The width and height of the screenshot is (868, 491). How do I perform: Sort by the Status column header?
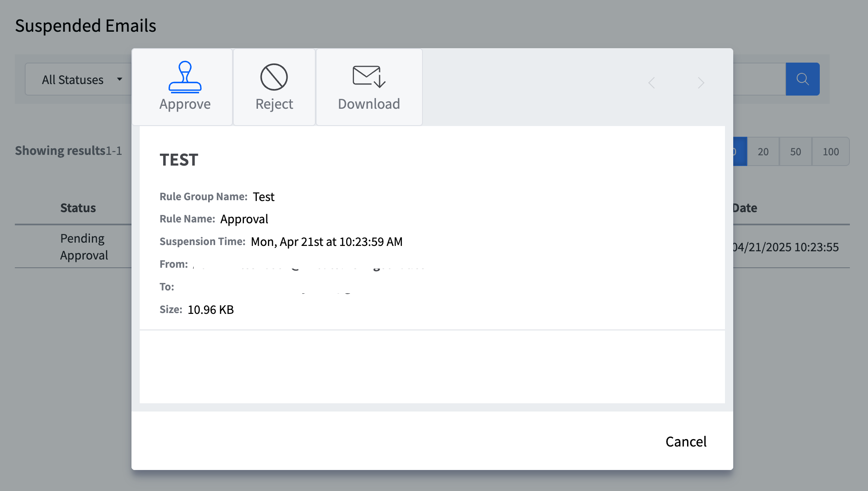(x=78, y=208)
